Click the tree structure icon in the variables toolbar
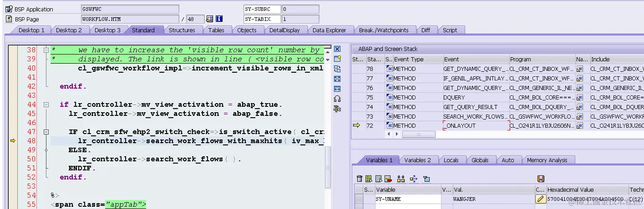This screenshot has height=209, width=644. pyautogui.click(x=414, y=179)
